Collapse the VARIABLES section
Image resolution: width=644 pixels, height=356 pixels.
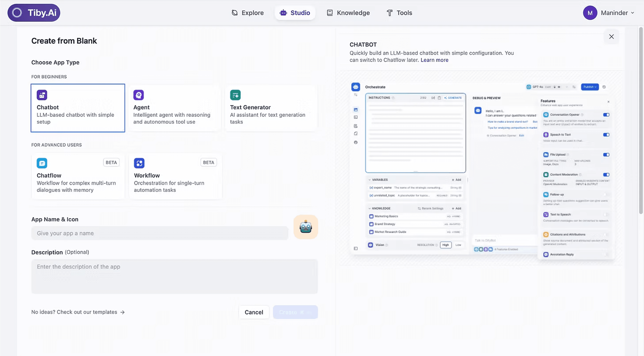pos(369,180)
